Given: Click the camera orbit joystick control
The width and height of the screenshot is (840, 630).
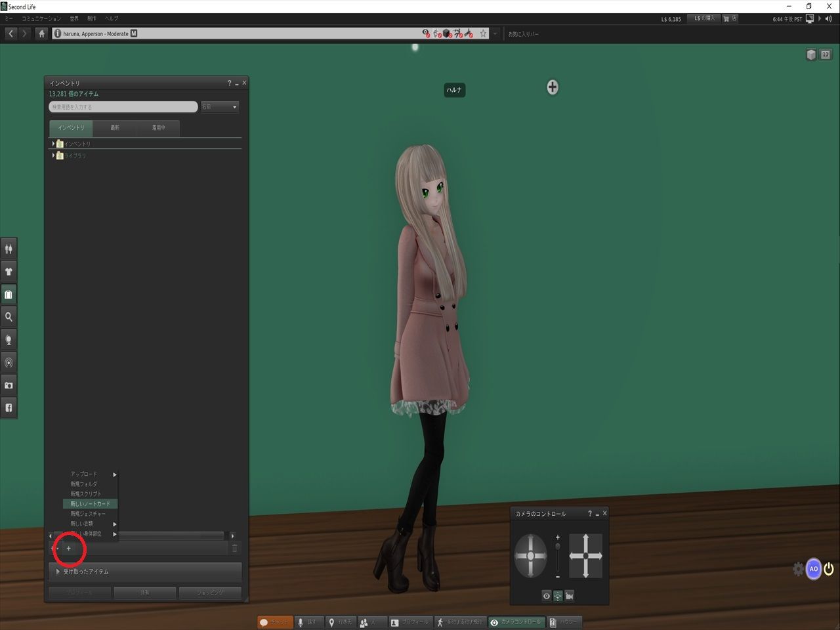Looking at the screenshot, I should click(x=530, y=556).
